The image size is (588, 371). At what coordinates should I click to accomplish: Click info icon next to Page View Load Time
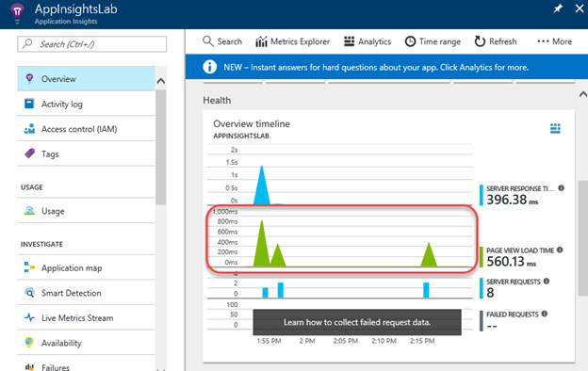560,250
